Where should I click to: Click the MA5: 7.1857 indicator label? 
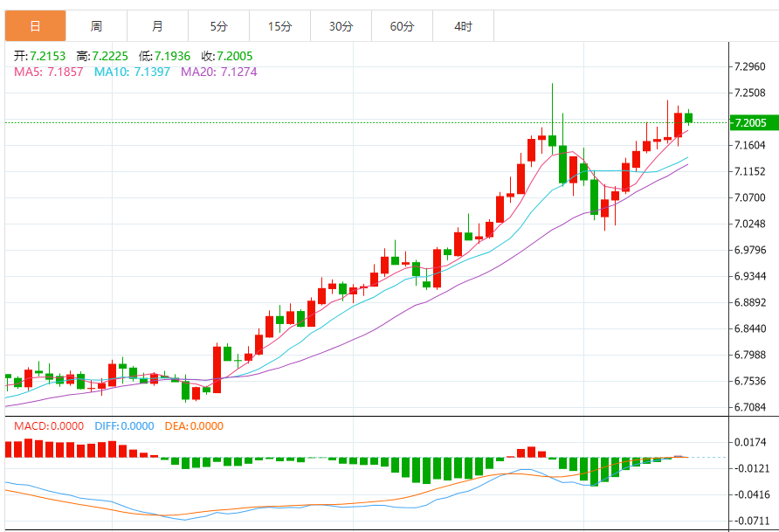49,72
